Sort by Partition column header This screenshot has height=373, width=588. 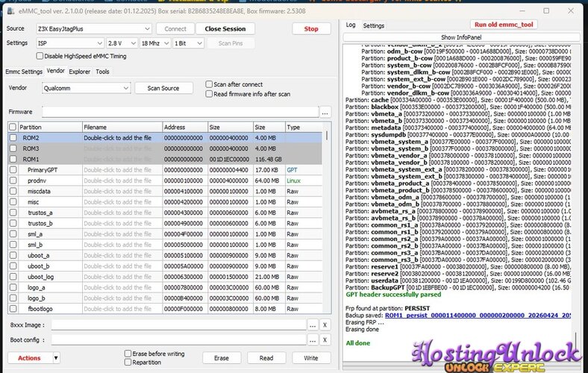coord(50,127)
